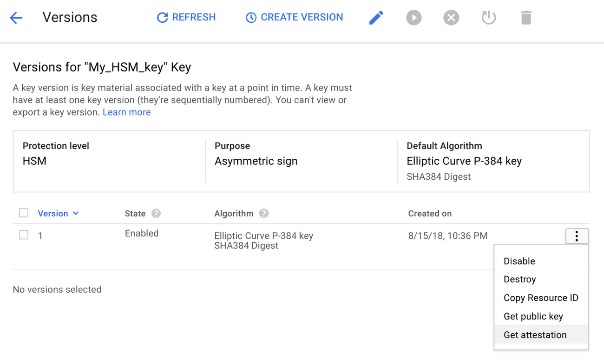
Task: Click the restore (power) icon
Action: pos(488,18)
